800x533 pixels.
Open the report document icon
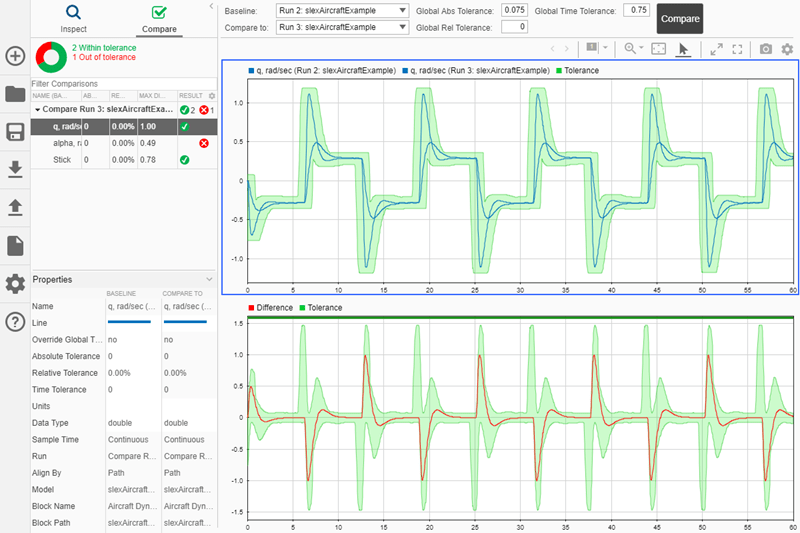click(x=15, y=246)
